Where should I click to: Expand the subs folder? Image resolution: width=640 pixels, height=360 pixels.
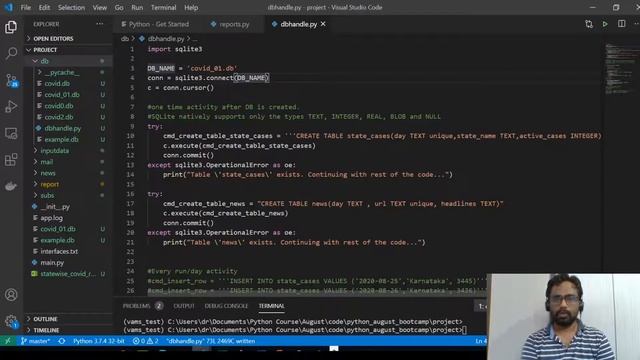[47, 196]
